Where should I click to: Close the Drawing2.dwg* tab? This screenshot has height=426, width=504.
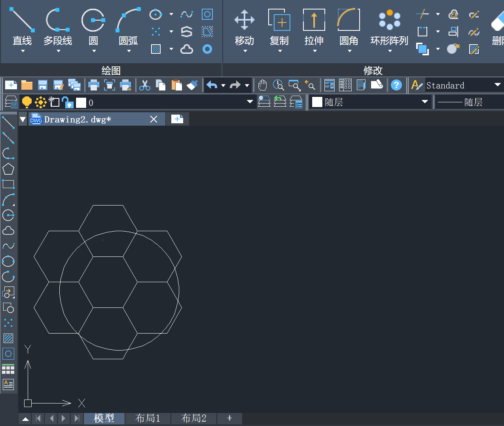[x=154, y=119]
